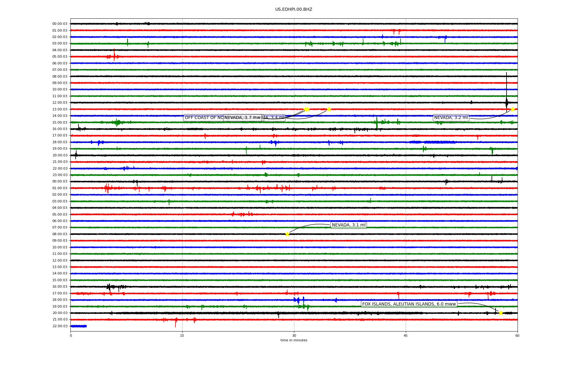Click the yellow star for NEVADA 3.1 ml
This screenshot has height=368, width=588.
(x=287, y=234)
